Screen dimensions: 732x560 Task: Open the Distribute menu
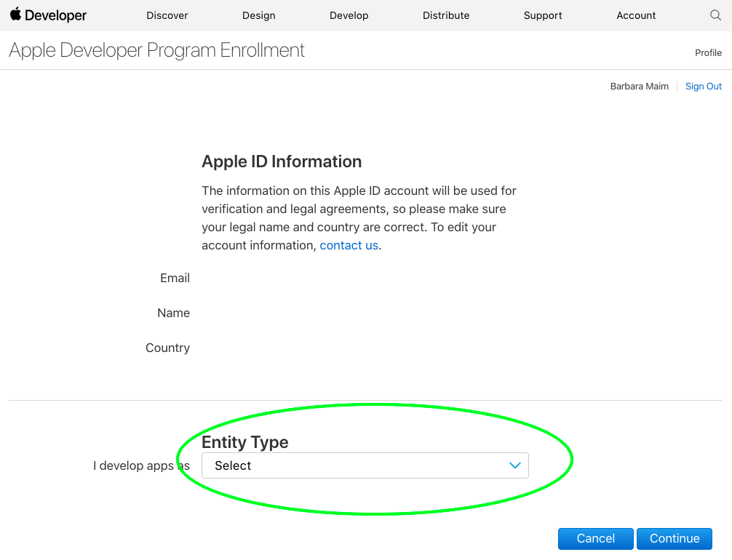[x=446, y=15]
